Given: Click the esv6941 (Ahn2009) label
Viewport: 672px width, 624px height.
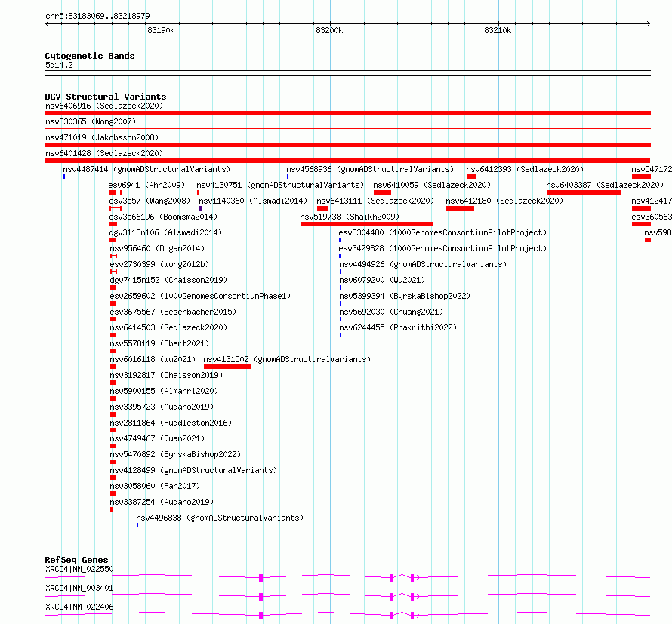Looking at the screenshot, I should [x=146, y=185].
